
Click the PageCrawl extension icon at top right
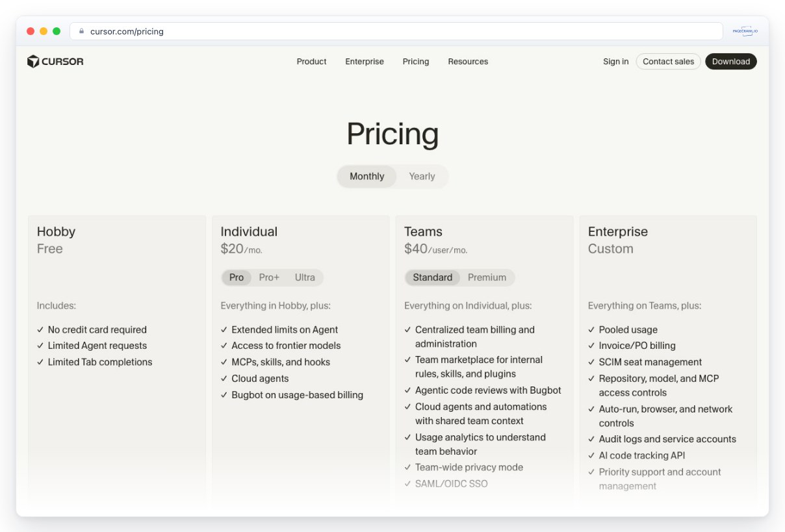pyautogui.click(x=745, y=31)
